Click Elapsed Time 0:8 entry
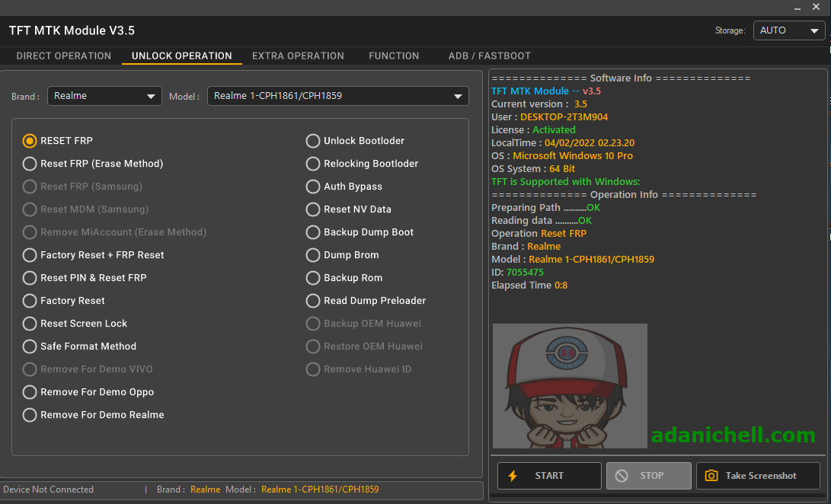Screen dimensions: 831x504 (x=529, y=285)
